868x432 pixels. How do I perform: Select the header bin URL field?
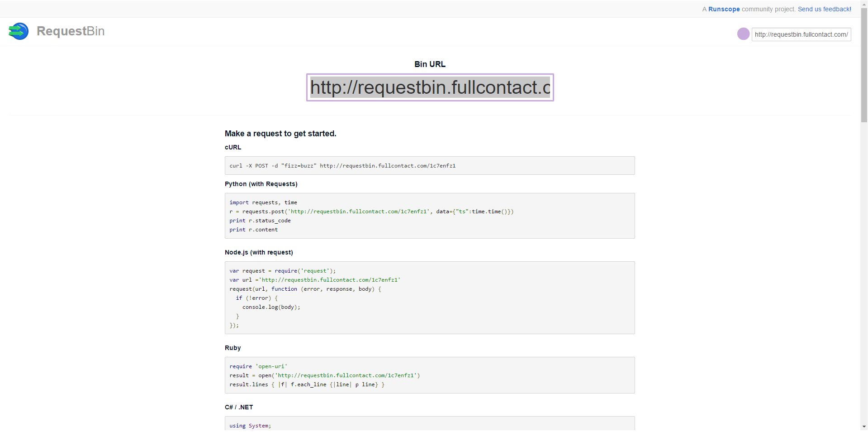(x=801, y=34)
